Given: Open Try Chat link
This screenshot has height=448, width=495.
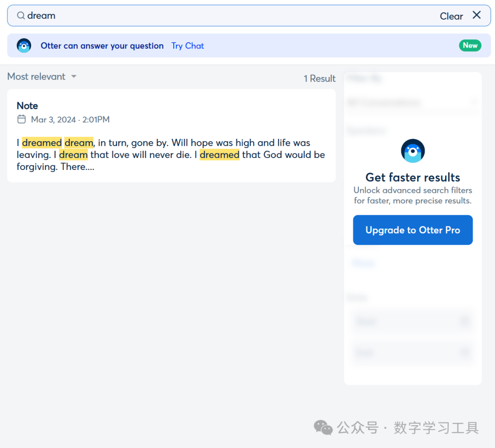Looking at the screenshot, I should pos(187,46).
